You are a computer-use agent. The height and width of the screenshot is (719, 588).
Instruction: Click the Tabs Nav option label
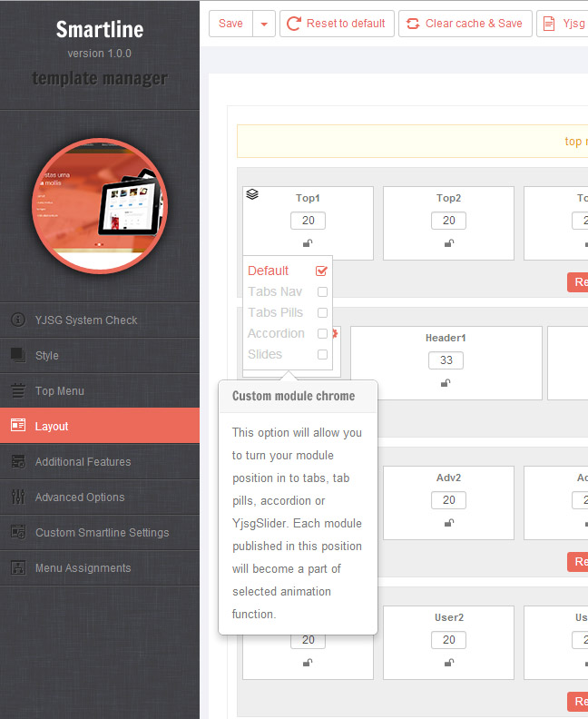275,291
